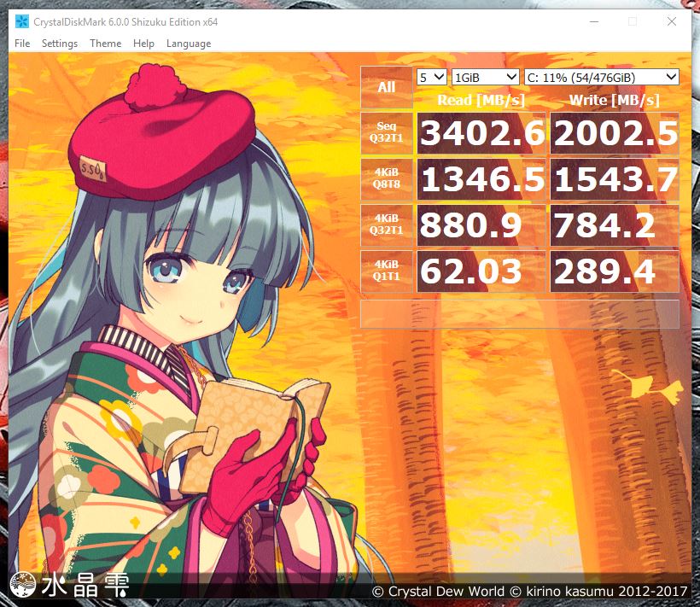Start the 4KiB Q8T8 test

coord(387,178)
